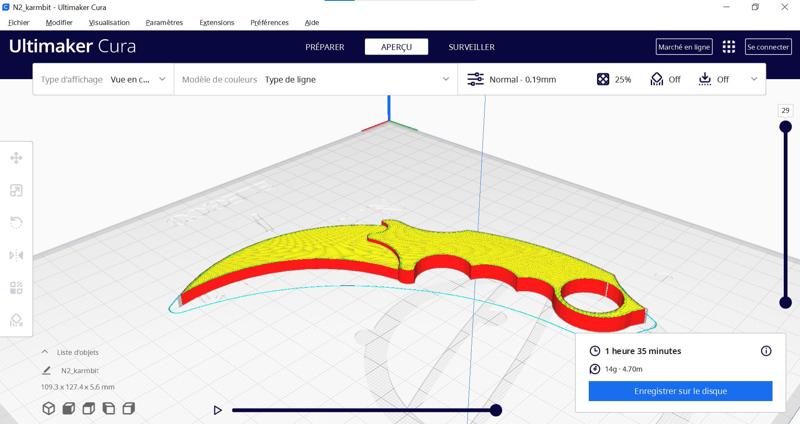The height and width of the screenshot is (424, 800).
Task: Click the print profile settings sliders icon
Action: tap(476, 79)
